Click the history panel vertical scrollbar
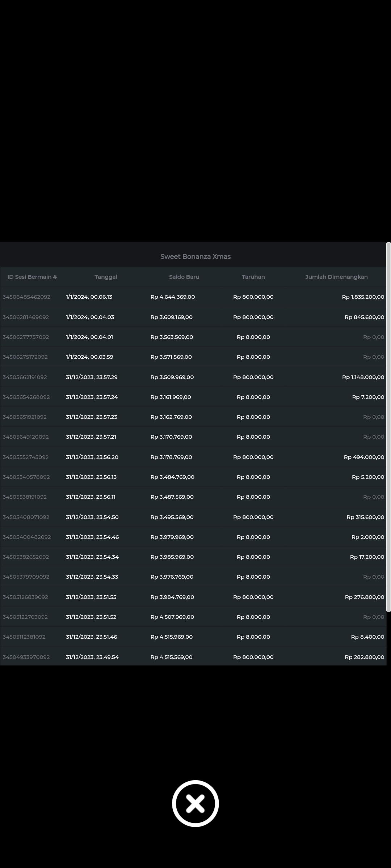Image resolution: width=391 pixels, height=868 pixels. 388,427
